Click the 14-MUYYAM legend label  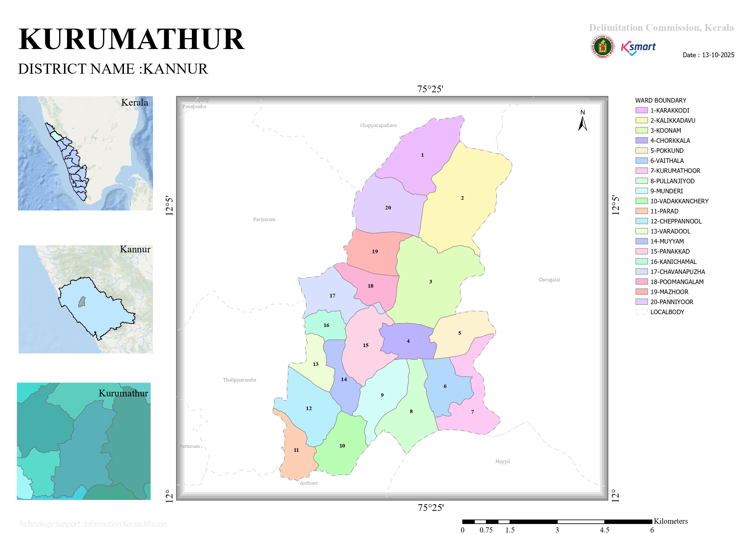[667, 241]
